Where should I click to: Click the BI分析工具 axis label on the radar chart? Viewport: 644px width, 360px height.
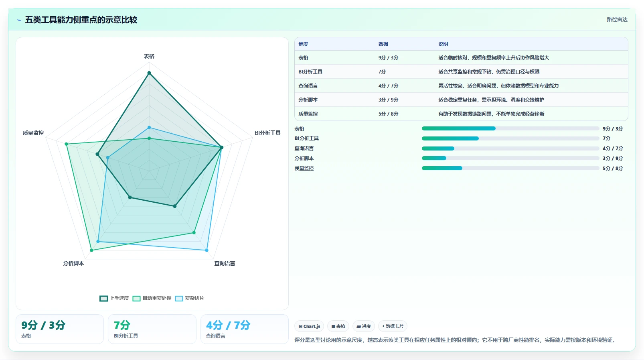click(267, 133)
